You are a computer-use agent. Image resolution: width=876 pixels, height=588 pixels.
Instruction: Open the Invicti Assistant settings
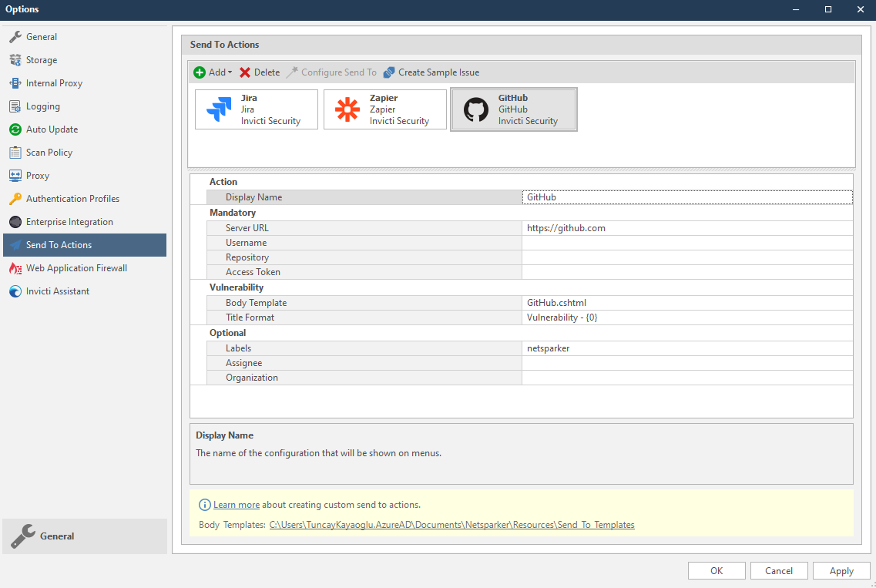pos(56,291)
